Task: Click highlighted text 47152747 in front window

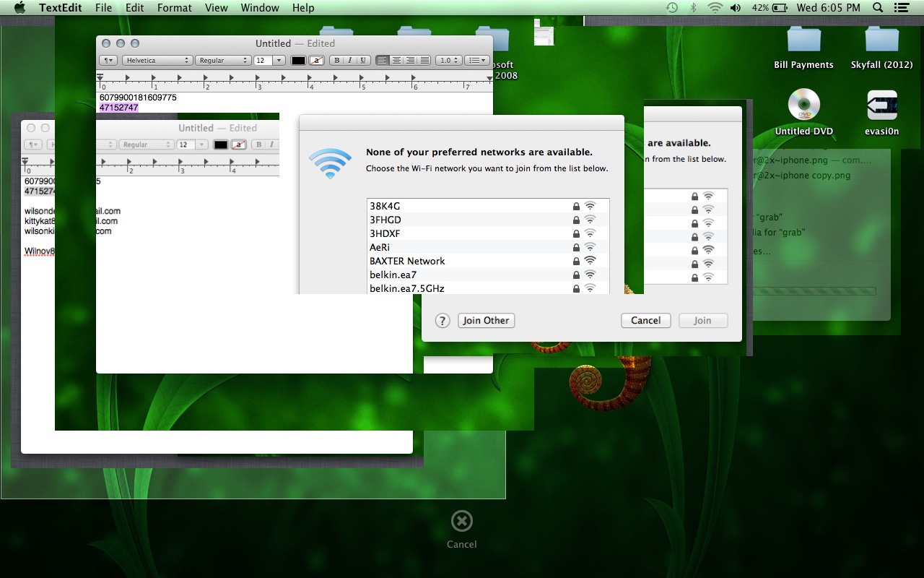Action: point(119,108)
